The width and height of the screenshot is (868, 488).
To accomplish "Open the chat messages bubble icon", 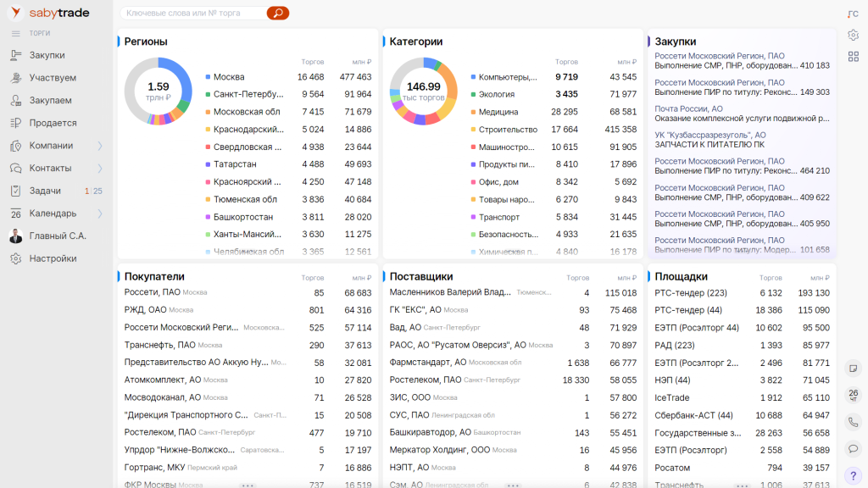I will click(x=853, y=448).
